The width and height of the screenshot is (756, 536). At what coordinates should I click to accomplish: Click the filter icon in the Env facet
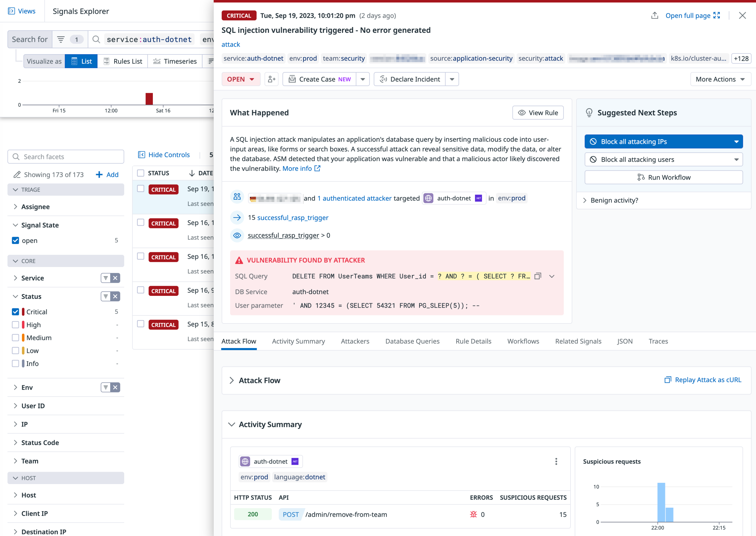pyautogui.click(x=106, y=387)
